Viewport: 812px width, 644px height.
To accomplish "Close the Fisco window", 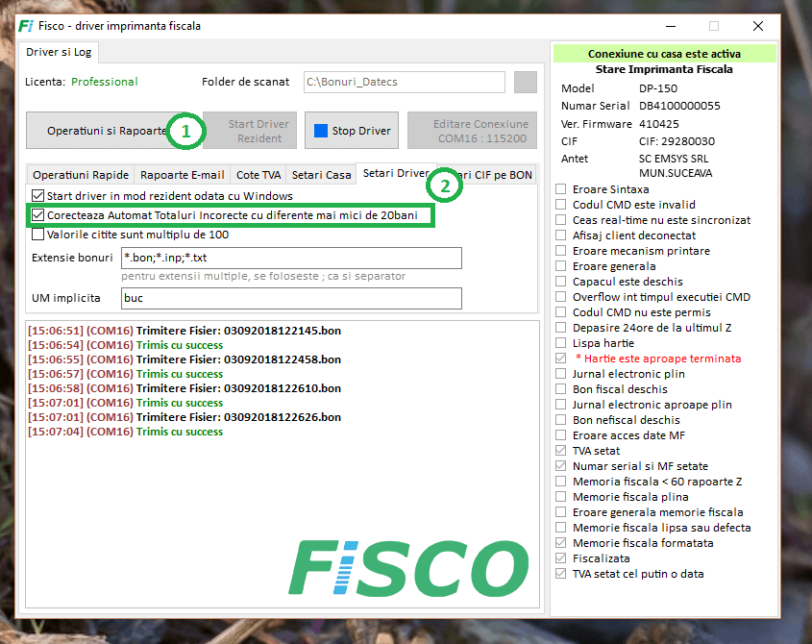I will click(758, 26).
